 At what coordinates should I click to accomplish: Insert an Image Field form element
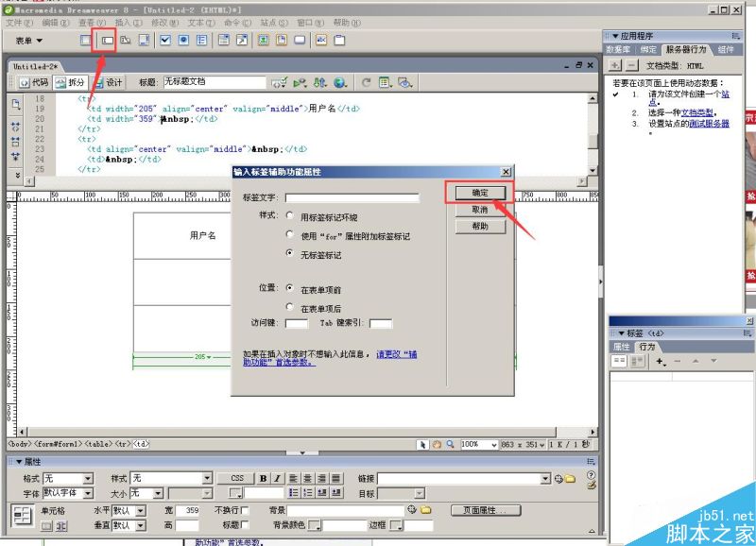point(264,40)
